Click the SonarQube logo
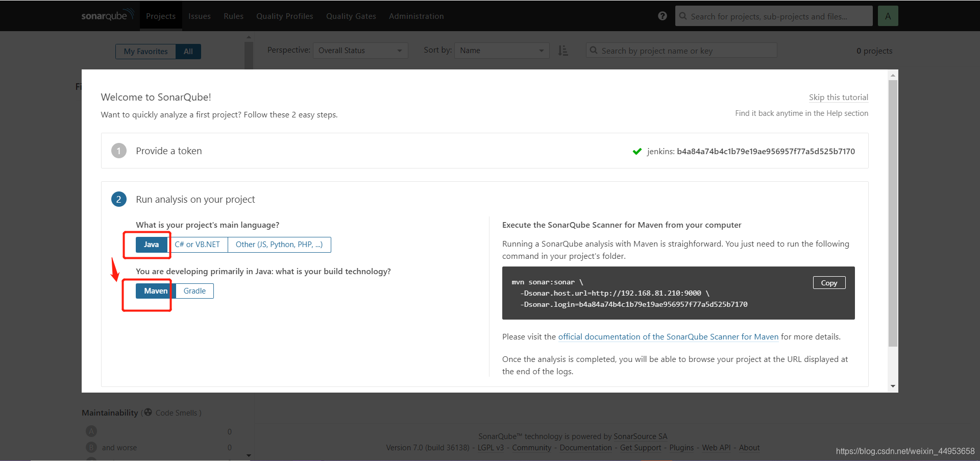Viewport: 980px width, 461px height. 108,15
